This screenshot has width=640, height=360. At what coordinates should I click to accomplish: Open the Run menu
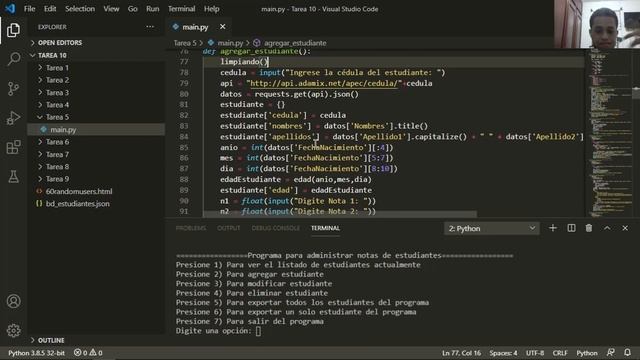[153, 9]
